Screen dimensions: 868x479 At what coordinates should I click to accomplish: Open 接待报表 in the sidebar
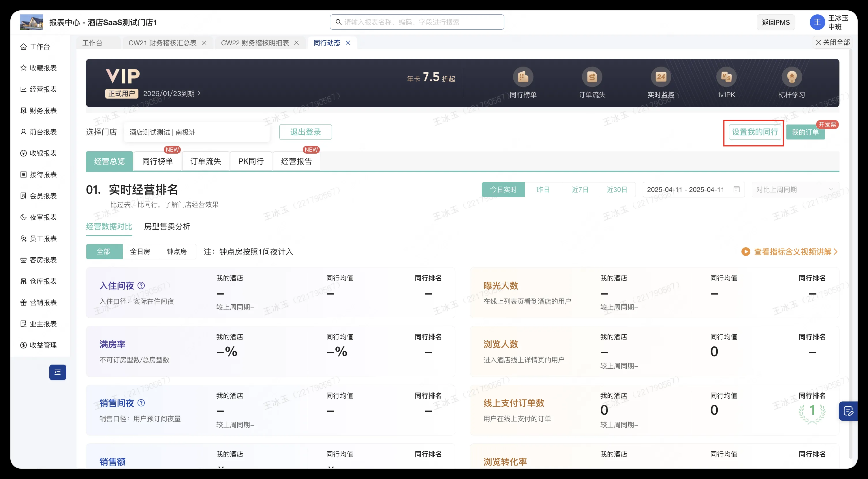39,174
